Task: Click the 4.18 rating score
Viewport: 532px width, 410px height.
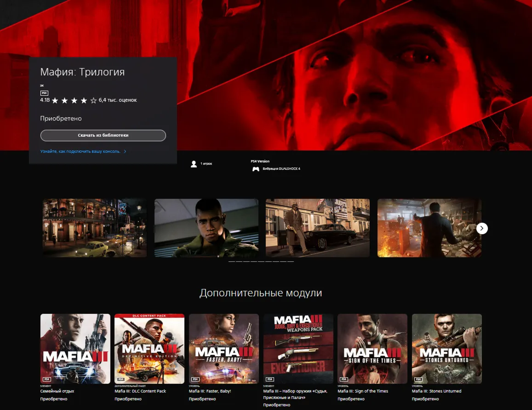Action: tap(45, 100)
